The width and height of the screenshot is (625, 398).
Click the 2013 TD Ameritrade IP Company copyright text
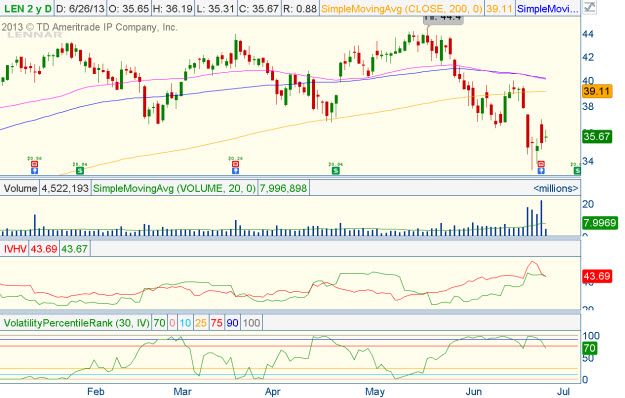pyautogui.click(x=89, y=27)
